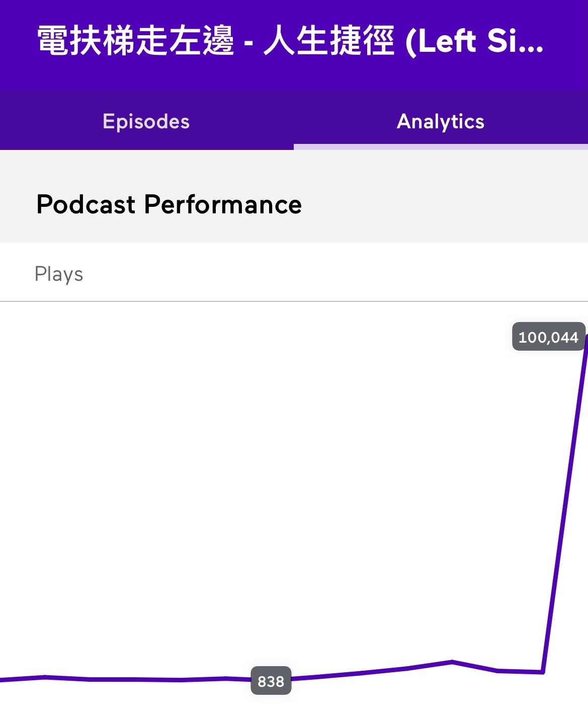Screen dimensions: 588x713
Task: Click the Podcast Performance heading
Action: point(169,205)
